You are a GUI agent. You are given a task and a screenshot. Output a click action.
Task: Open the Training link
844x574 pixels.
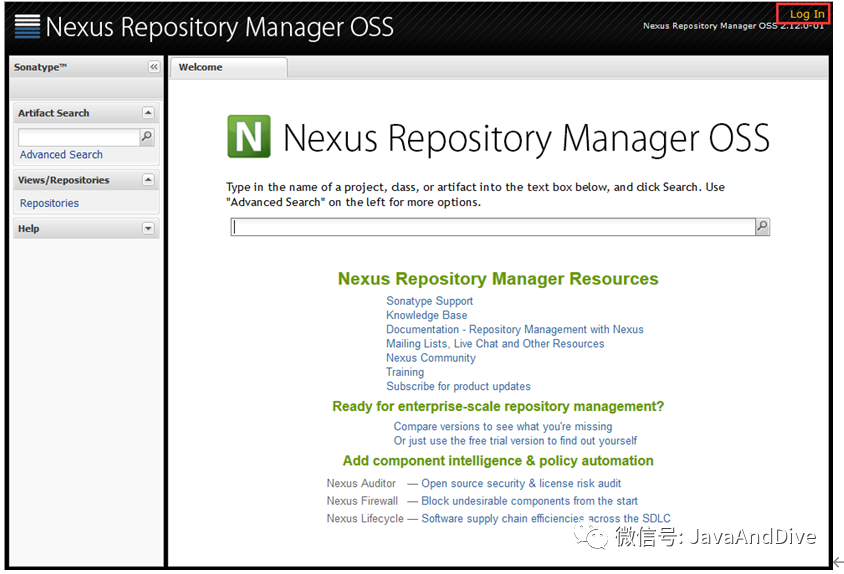[405, 372]
